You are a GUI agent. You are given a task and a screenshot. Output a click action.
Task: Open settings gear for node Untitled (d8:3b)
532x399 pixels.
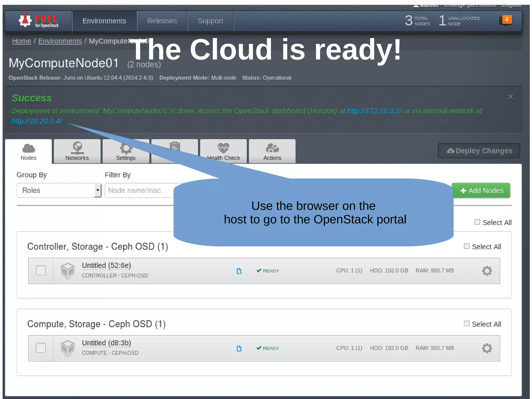(487, 348)
